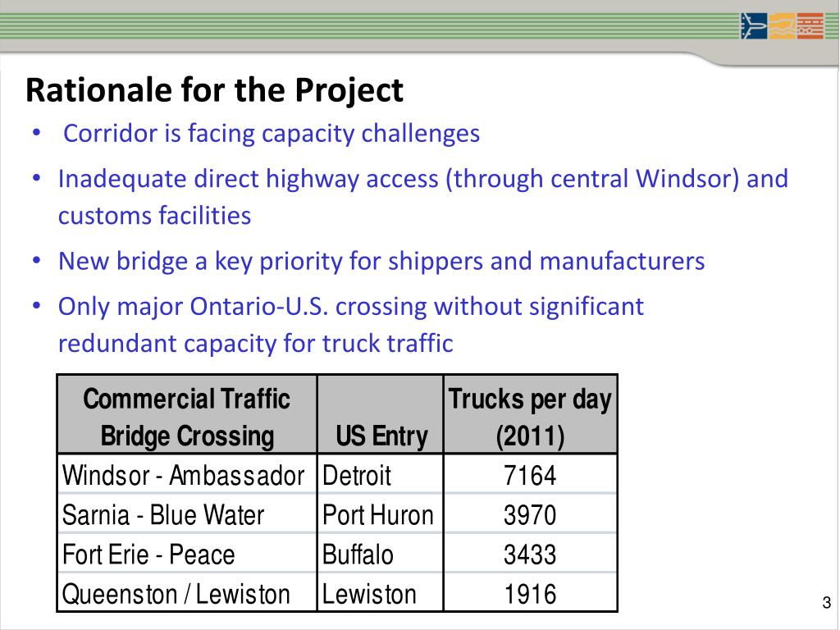Select the "Windsor - Ambassador" table cell
840x630 pixels.
184,475
